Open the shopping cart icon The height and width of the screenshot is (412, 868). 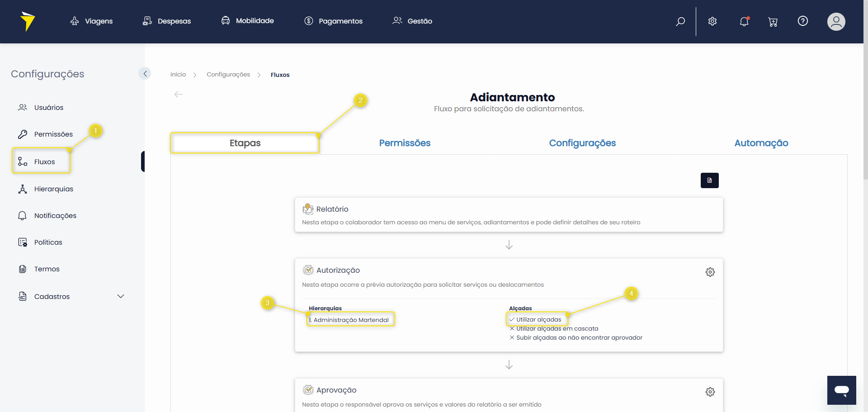click(x=773, y=22)
